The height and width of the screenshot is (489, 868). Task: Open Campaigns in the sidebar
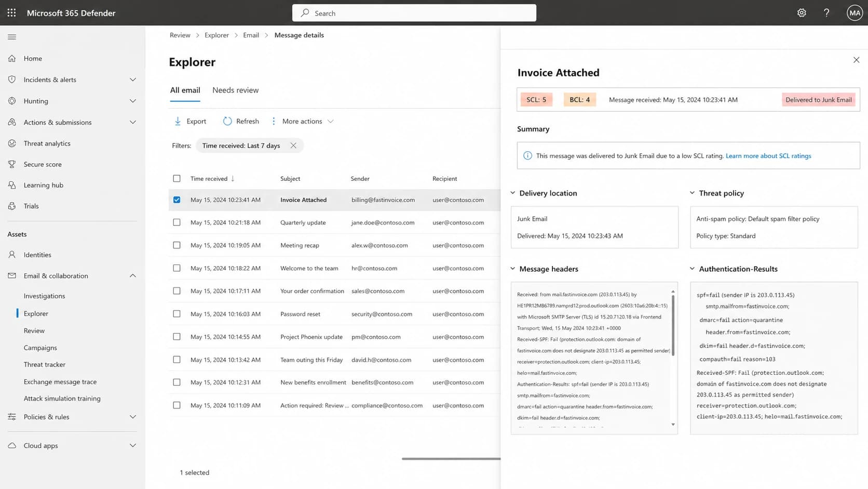pyautogui.click(x=40, y=348)
